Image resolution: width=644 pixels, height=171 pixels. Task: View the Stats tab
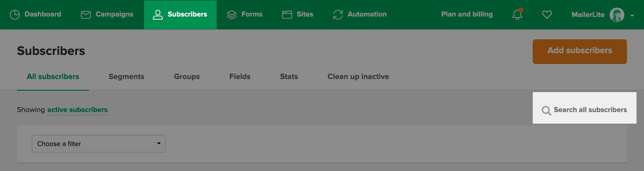289,77
